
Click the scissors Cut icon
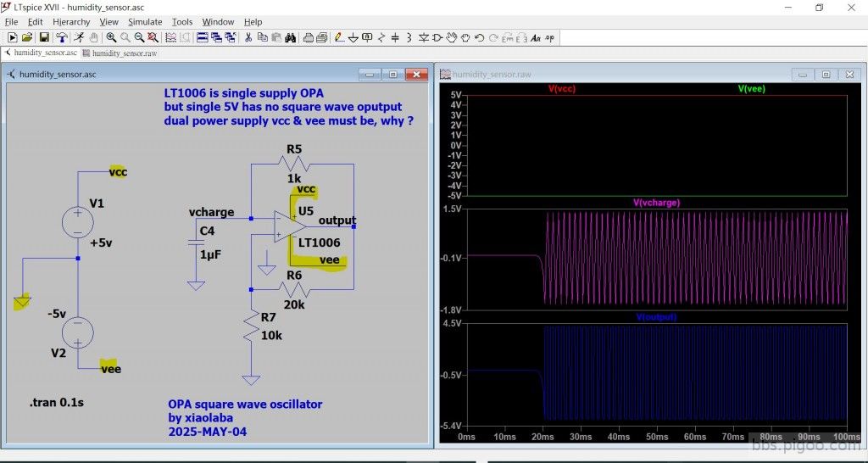(x=248, y=37)
